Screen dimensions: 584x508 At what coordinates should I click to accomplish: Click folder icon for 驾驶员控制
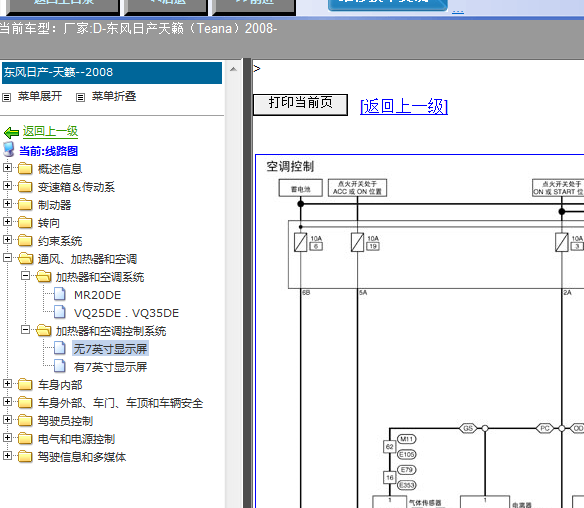(25, 420)
